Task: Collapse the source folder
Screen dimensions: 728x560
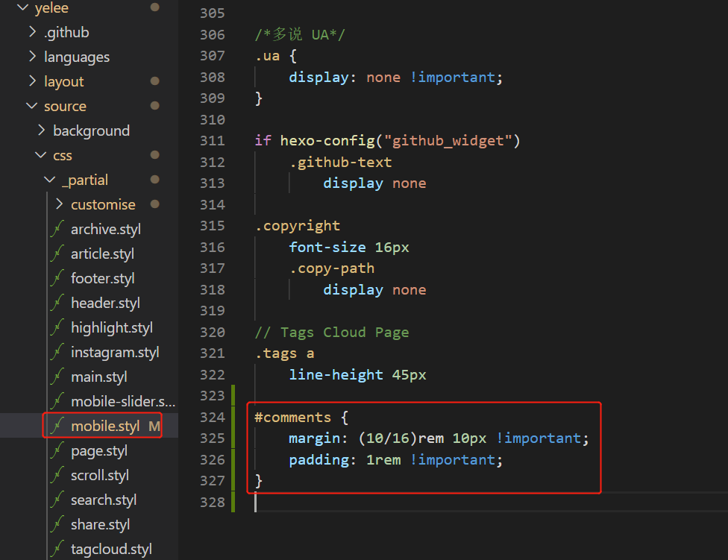Action: click(32, 107)
